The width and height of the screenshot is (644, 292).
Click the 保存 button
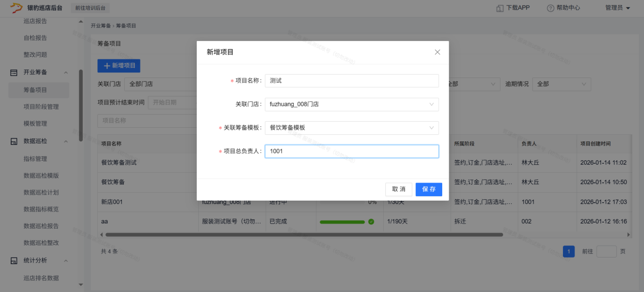pyautogui.click(x=428, y=189)
